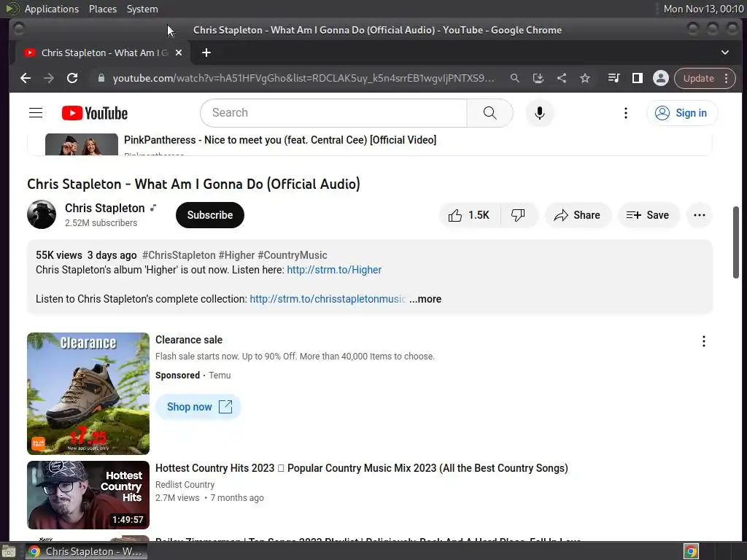Open the strm.to/Higher link
This screenshot has width=747, height=560.
(334, 270)
